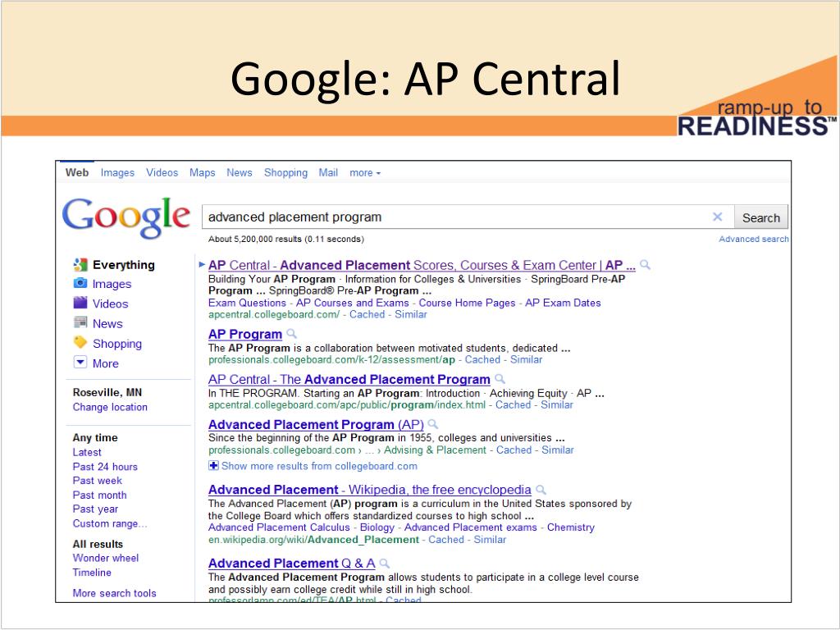Expand the More arrow box in sidebar
Screen dimensions: 840x630
coord(80,363)
